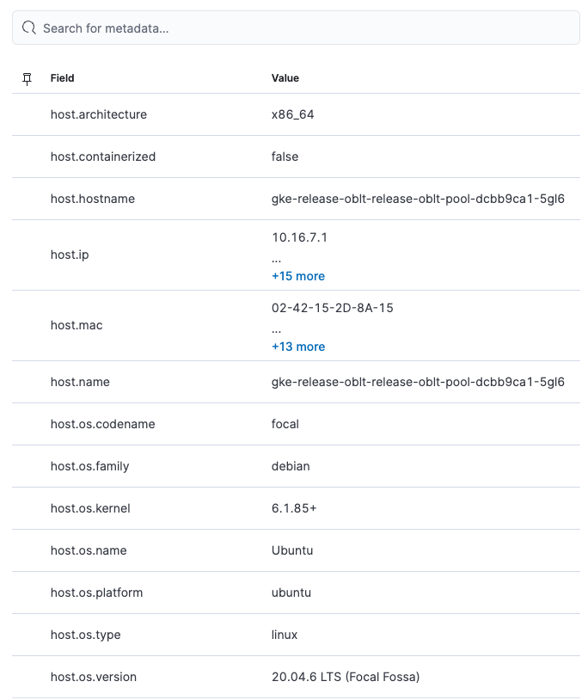Screen dimensions: 588x700
Task: Select the linux host.os.type value
Action: 284,635
